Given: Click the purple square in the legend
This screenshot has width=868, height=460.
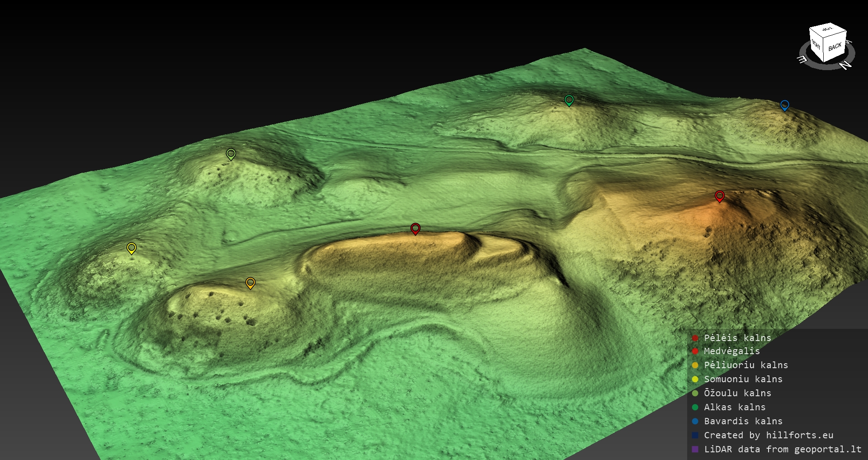Looking at the screenshot, I should [x=695, y=450].
